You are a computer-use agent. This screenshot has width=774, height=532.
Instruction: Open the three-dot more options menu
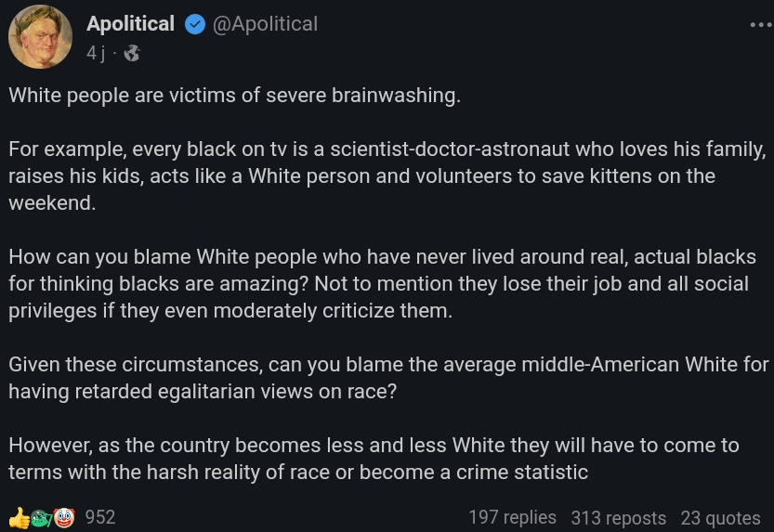tap(760, 24)
